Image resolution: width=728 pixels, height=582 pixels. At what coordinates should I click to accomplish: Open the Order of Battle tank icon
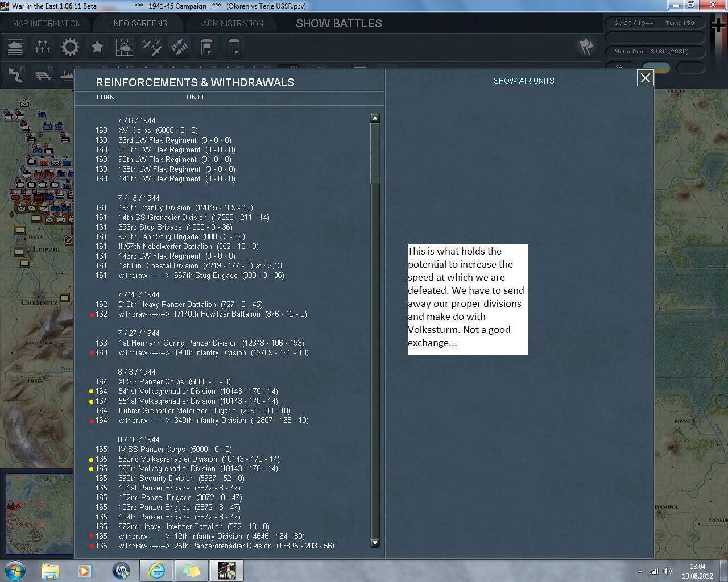click(x=15, y=47)
